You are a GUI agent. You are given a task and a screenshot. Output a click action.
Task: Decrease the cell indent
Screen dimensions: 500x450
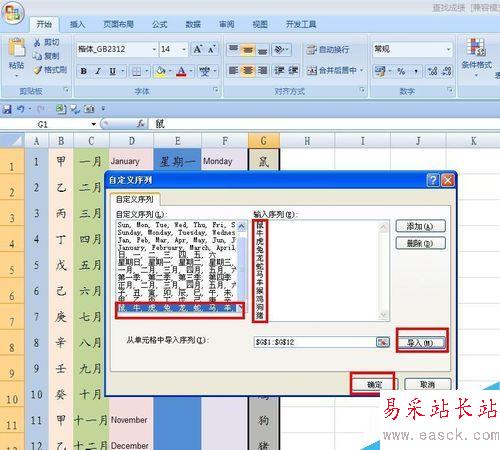pos(279,71)
